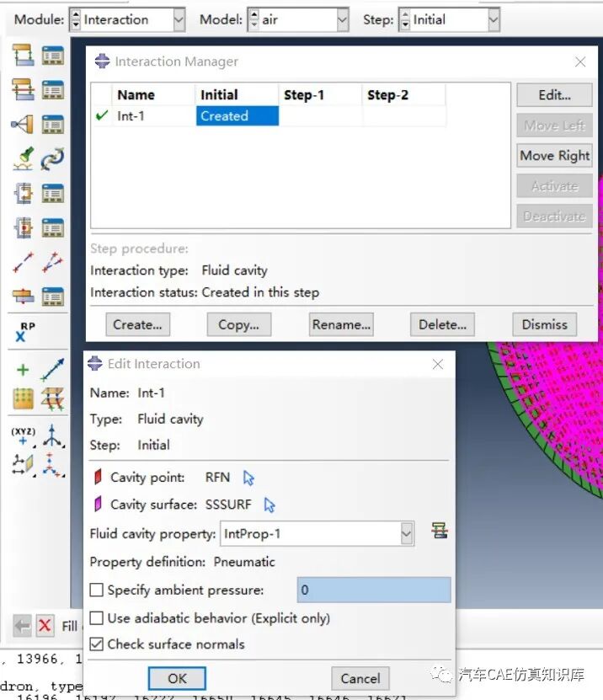Screen dimensions: 603x700
Task: Select green plus Create Attachment Points icon
Action: pos(23,370)
